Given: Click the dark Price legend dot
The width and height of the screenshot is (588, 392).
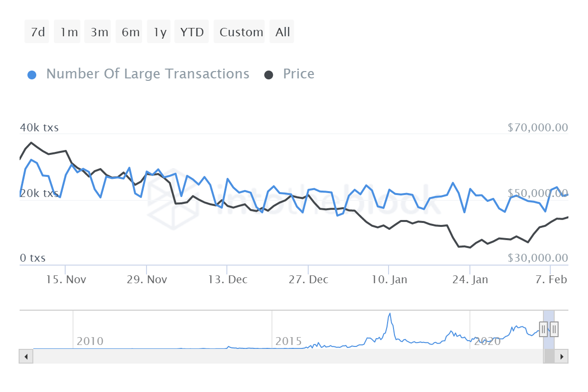Looking at the screenshot, I should [269, 75].
